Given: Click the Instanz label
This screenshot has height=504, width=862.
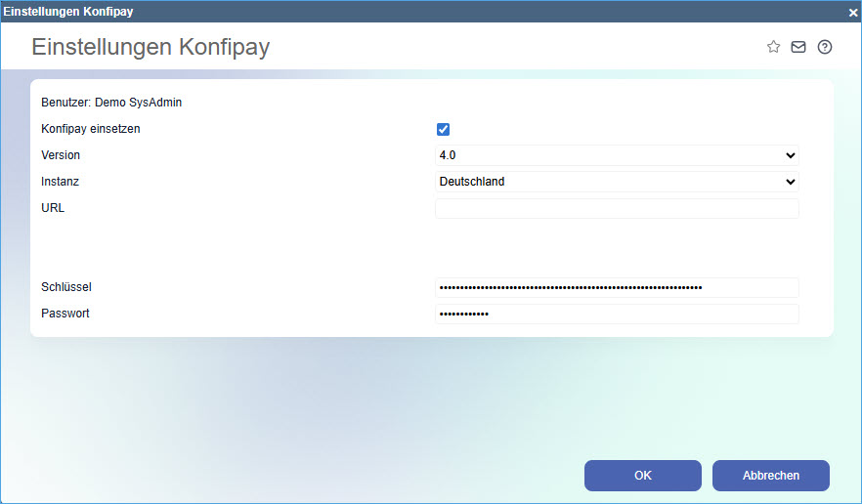Looking at the screenshot, I should click(x=60, y=182).
